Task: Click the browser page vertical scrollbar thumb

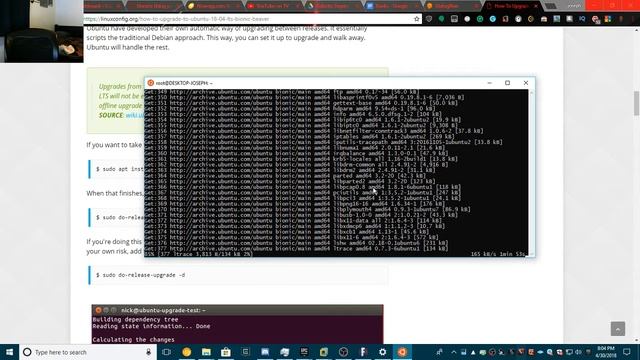Action: (636, 103)
